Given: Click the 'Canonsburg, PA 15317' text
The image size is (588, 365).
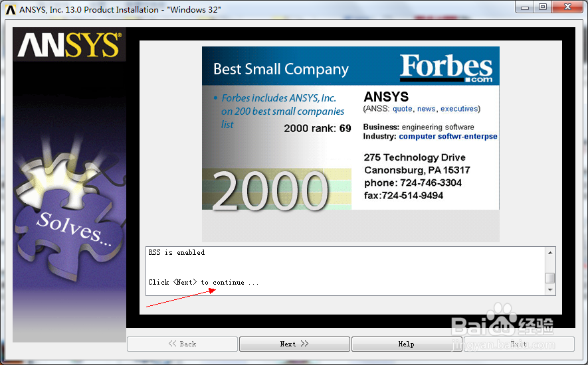Looking at the screenshot, I should pyautogui.click(x=417, y=170).
